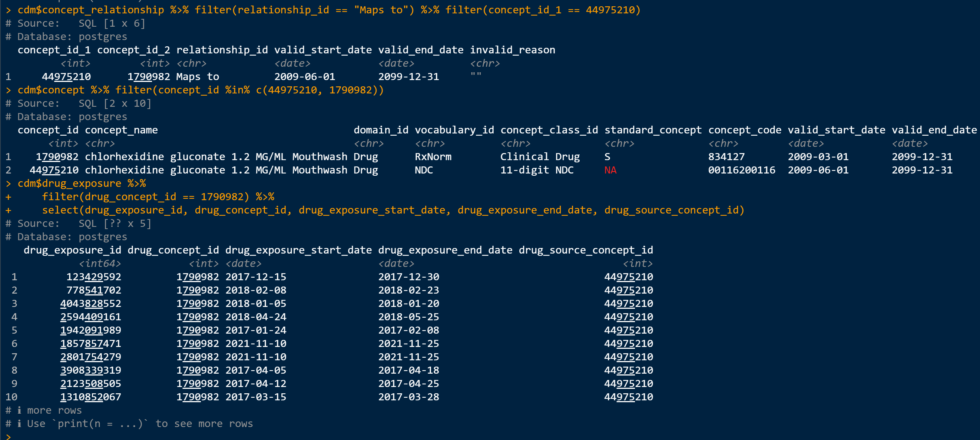Viewport: 980px width, 440px height.
Task: Click the drug_source_concept_id column header
Action: tap(586, 250)
